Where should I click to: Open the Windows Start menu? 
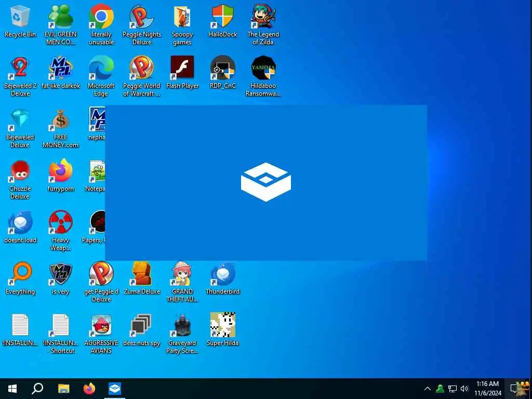(x=12, y=389)
